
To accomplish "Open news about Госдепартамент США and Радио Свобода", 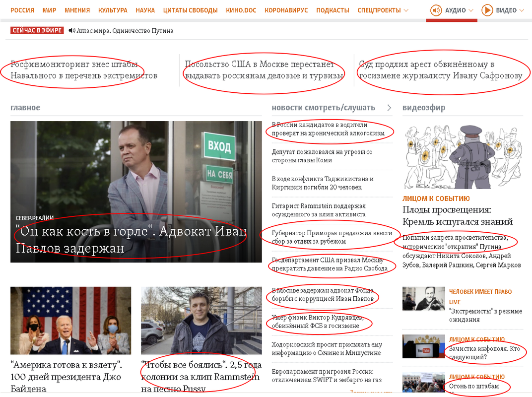I will (330, 264).
